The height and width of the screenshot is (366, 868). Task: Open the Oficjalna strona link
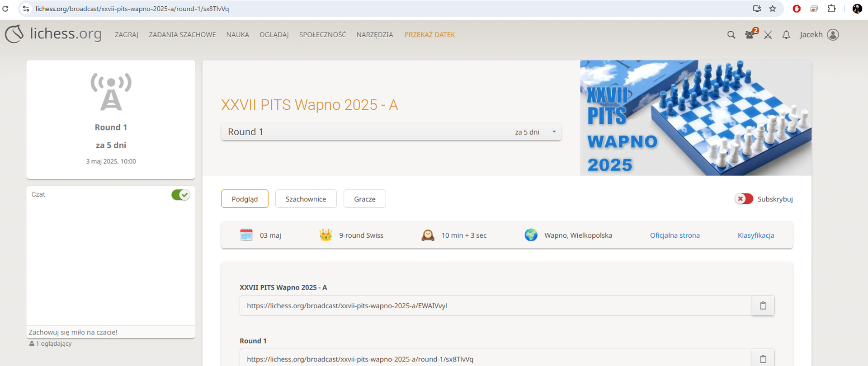675,235
